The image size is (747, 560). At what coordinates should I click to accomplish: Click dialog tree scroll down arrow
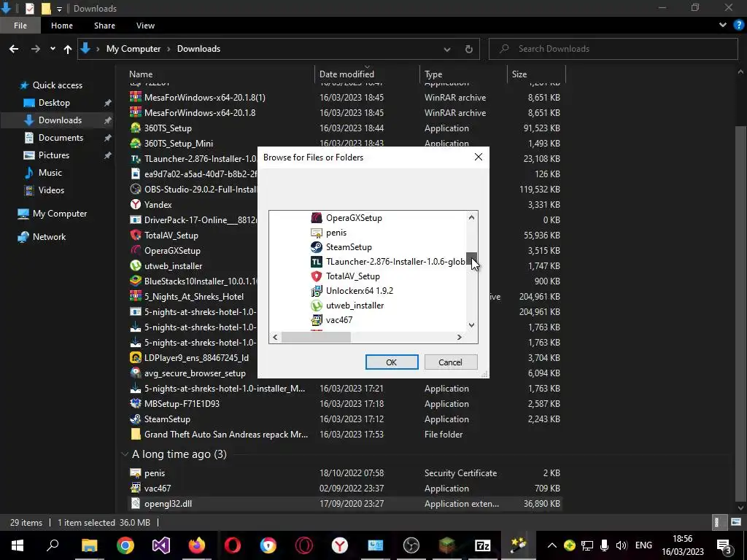472,325
